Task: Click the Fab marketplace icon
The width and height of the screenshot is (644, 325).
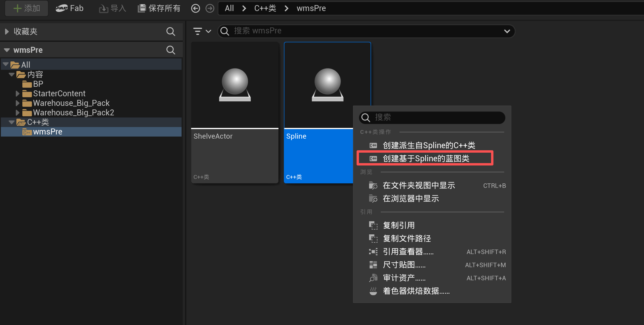Action: (x=62, y=8)
